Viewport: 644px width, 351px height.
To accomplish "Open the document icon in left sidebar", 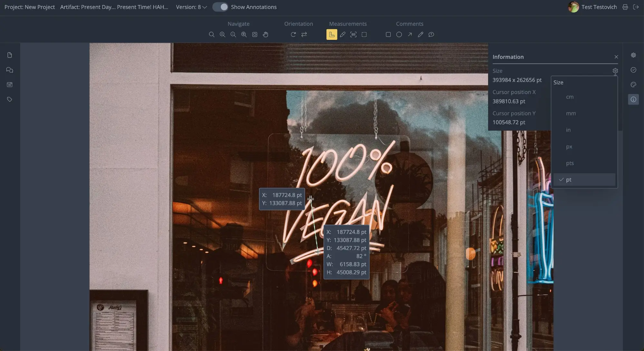I will click(x=10, y=55).
